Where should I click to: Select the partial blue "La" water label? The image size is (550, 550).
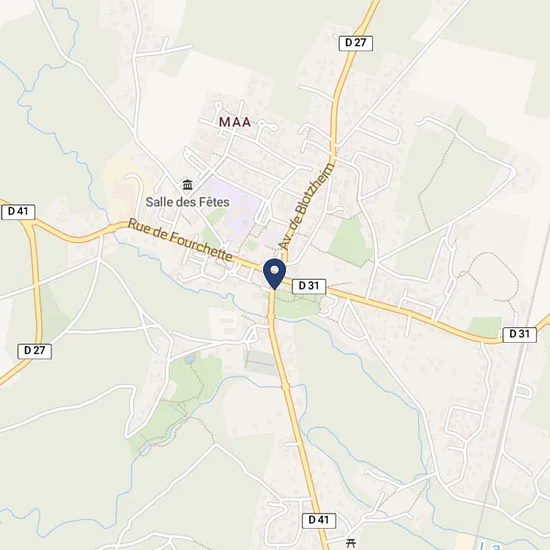489,545
